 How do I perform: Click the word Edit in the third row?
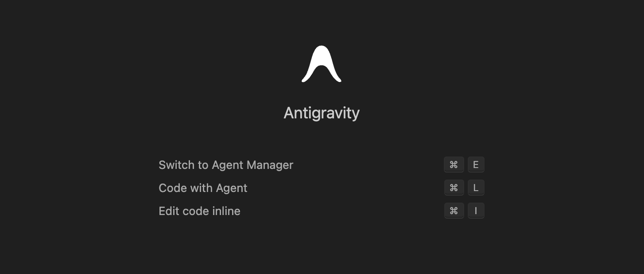[x=167, y=211]
